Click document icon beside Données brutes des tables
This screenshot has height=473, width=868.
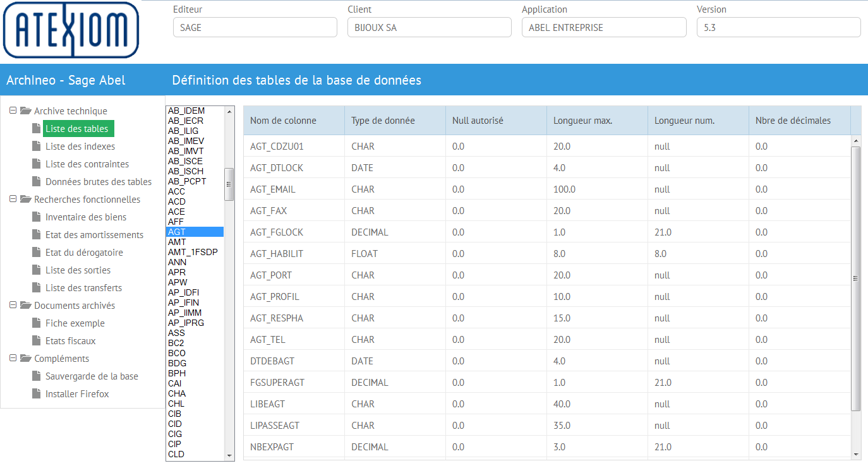[x=36, y=181]
